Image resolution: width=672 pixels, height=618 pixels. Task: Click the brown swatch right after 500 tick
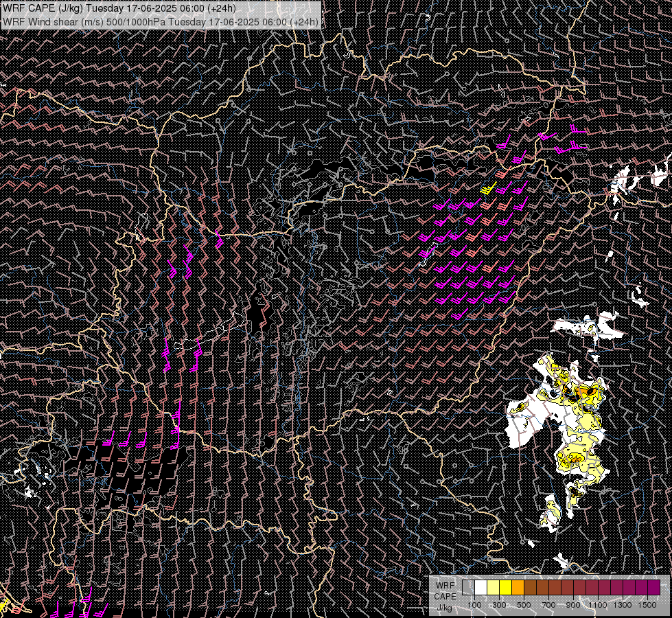pos(530,588)
